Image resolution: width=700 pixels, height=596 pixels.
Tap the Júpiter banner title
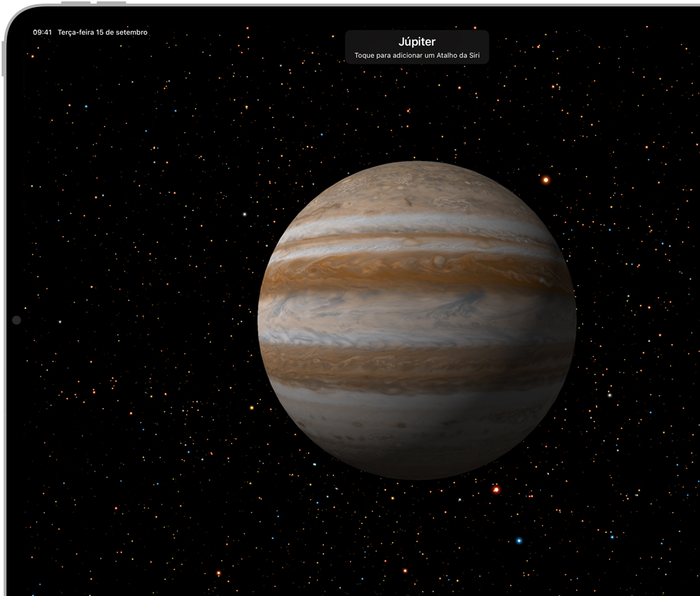click(x=417, y=41)
